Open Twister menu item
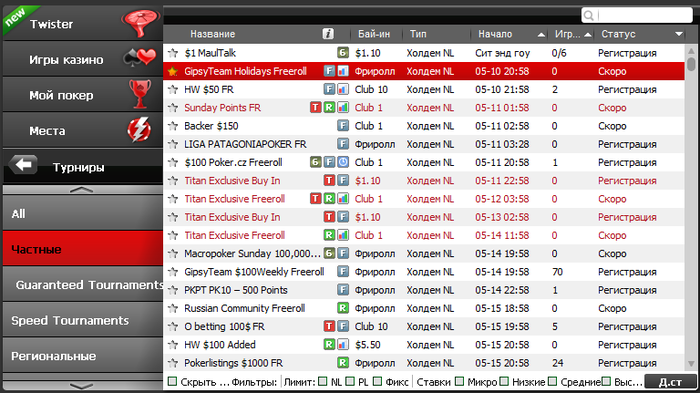Screen dimensions: 700x393 83,23
